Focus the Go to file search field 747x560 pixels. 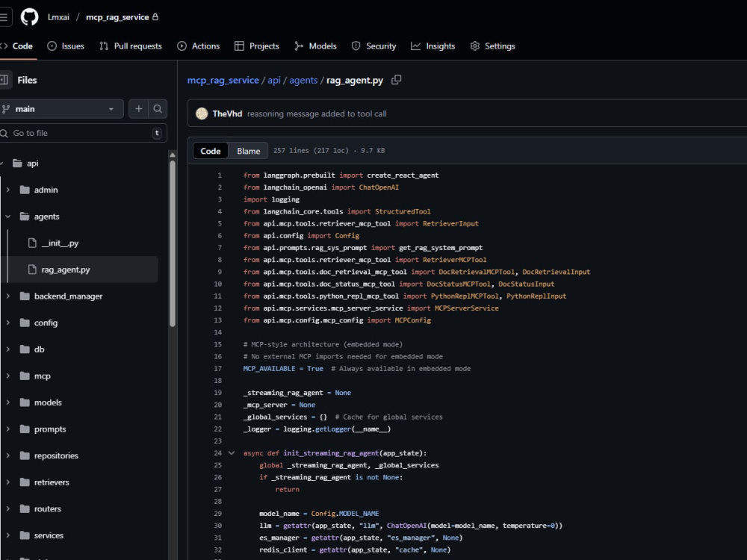pyautogui.click(x=82, y=134)
